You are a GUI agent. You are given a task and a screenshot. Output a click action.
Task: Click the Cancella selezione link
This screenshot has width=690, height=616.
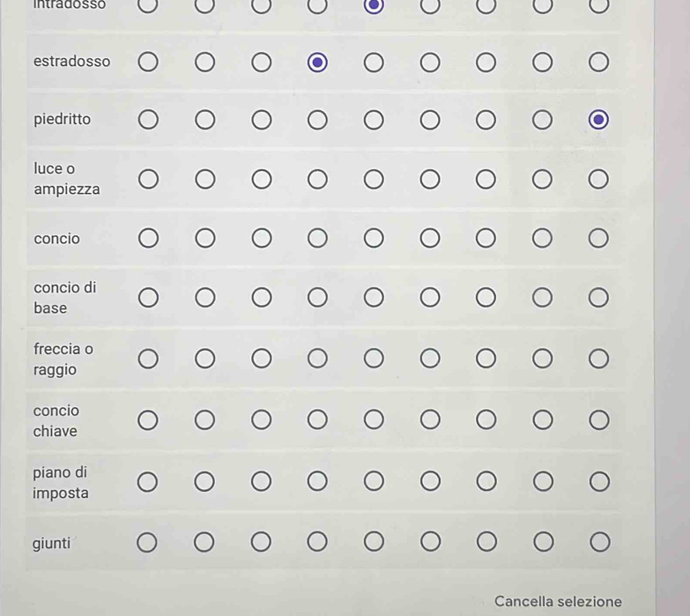[x=558, y=601]
